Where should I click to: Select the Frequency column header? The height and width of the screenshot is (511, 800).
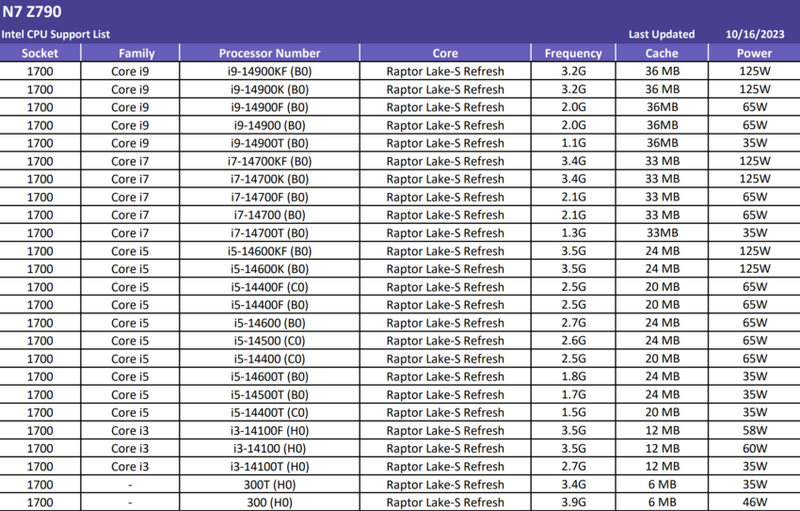pyautogui.click(x=573, y=53)
